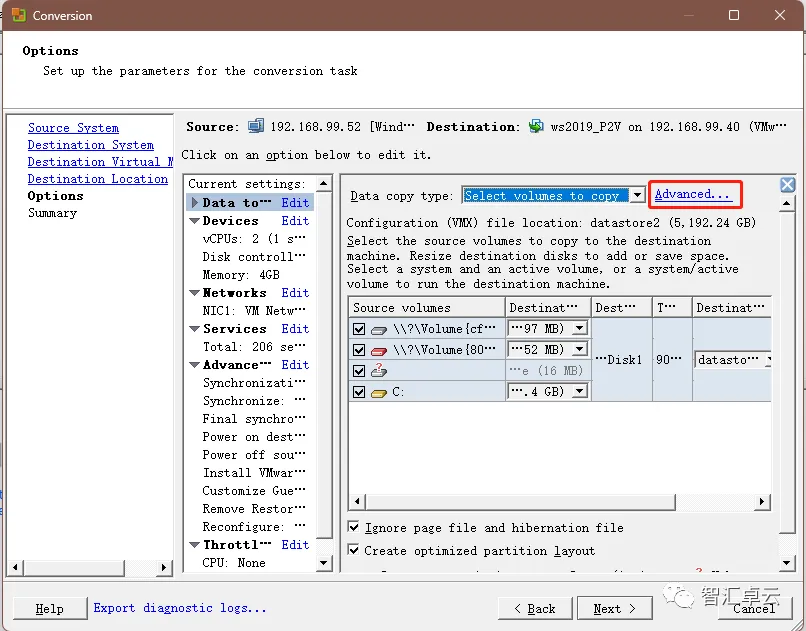The image size is (806, 631).
Task: Click left arrow of volumes table scrollbar
Action: [x=357, y=501]
